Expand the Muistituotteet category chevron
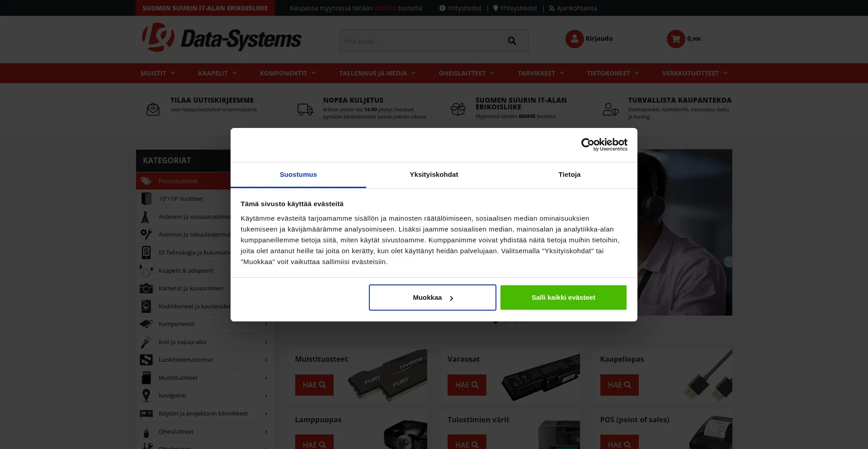The width and height of the screenshot is (868, 449). click(x=266, y=378)
